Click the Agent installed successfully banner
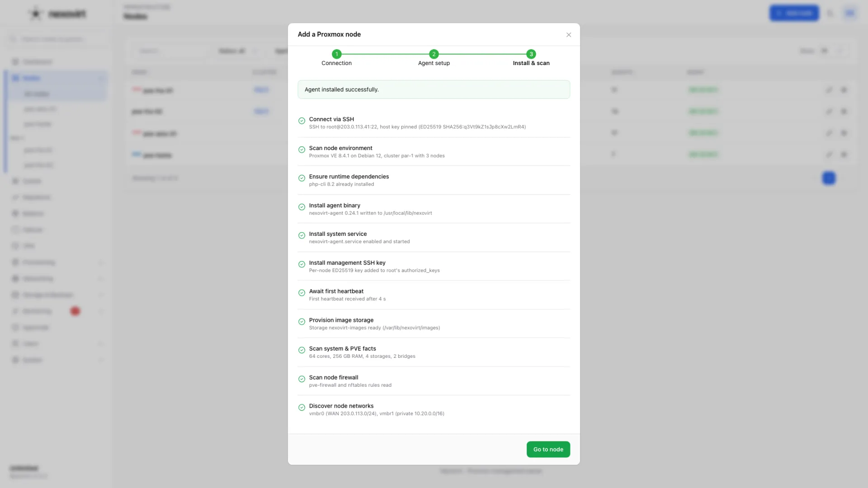868x488 pixels. click(x=434, y=89)
